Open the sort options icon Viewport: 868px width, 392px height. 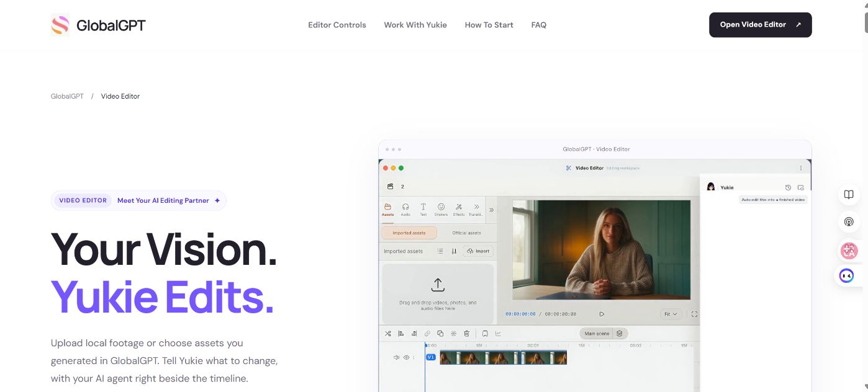click(454, 251)
